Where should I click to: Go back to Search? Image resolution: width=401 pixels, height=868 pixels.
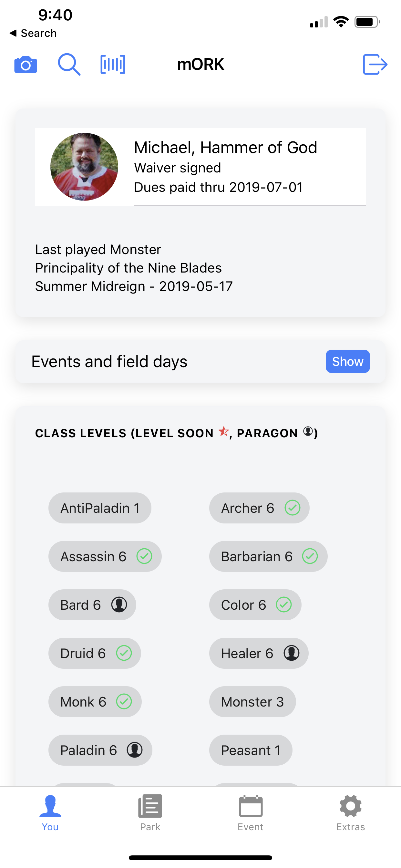pos(33,33)
